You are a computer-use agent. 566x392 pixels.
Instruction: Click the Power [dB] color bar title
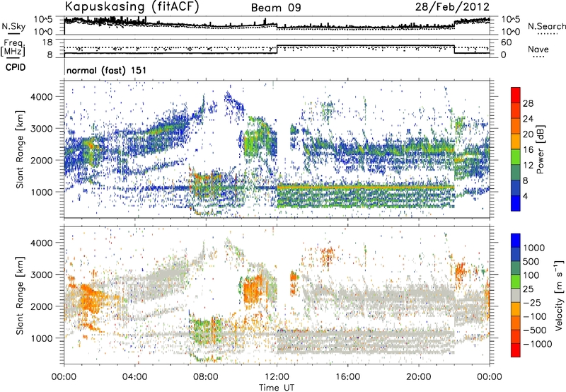point(540,149)
